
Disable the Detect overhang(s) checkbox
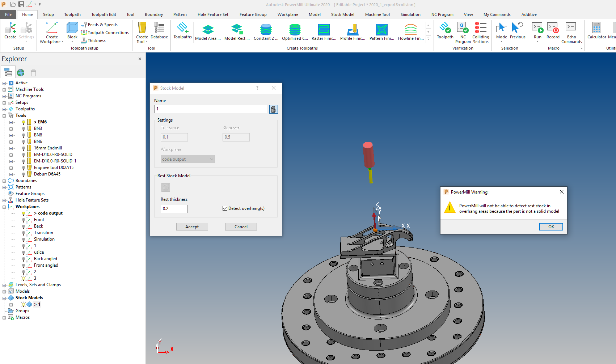(x=225, y=208)
